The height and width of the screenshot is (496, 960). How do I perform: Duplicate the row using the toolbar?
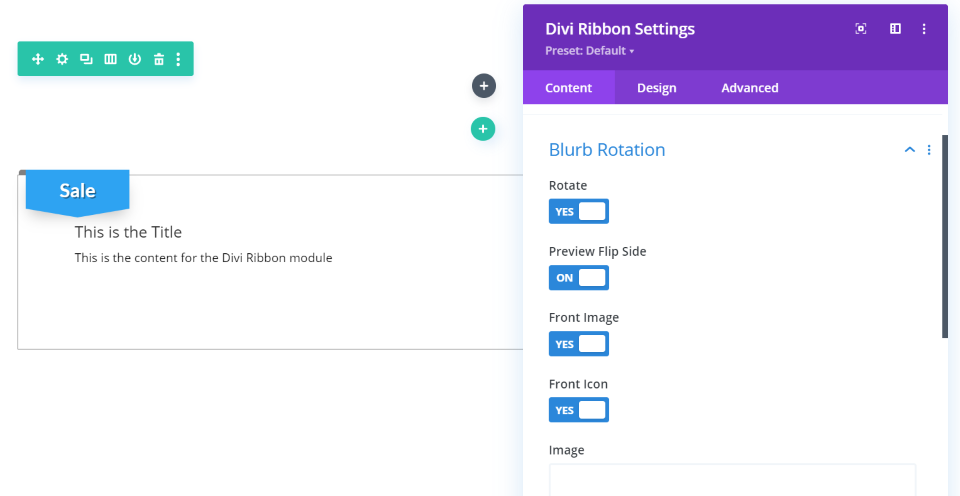[86, 59]
